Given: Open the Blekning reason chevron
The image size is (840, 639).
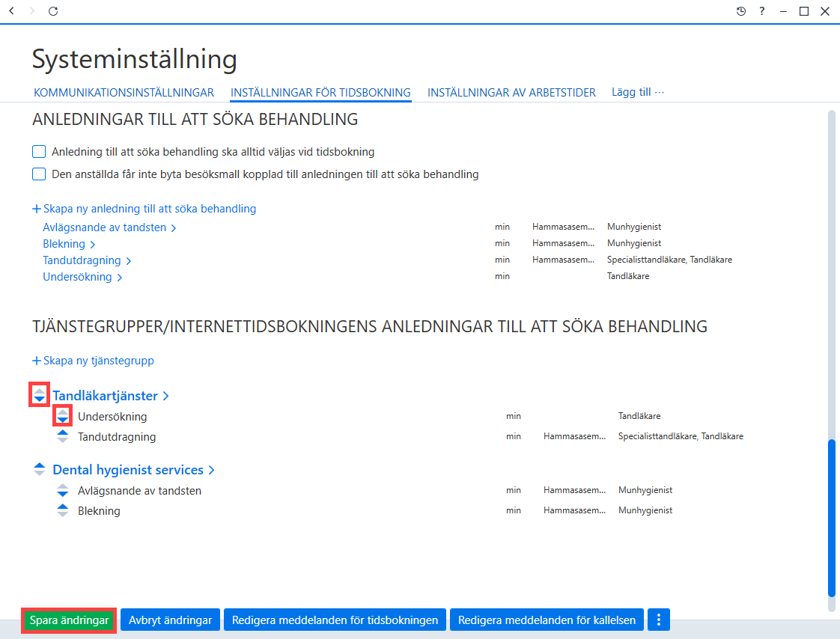Looking at the screenshot, I should tap(93, 245).
